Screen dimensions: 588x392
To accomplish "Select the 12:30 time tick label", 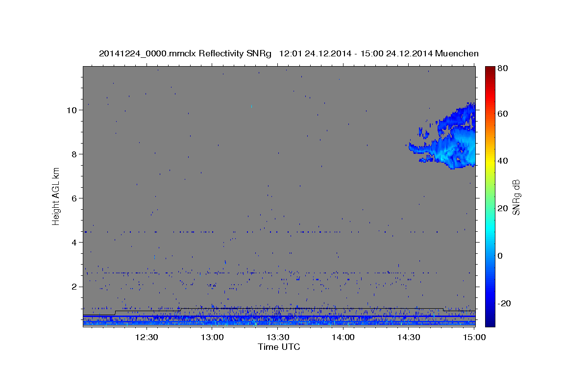I will tap(146, 337).
